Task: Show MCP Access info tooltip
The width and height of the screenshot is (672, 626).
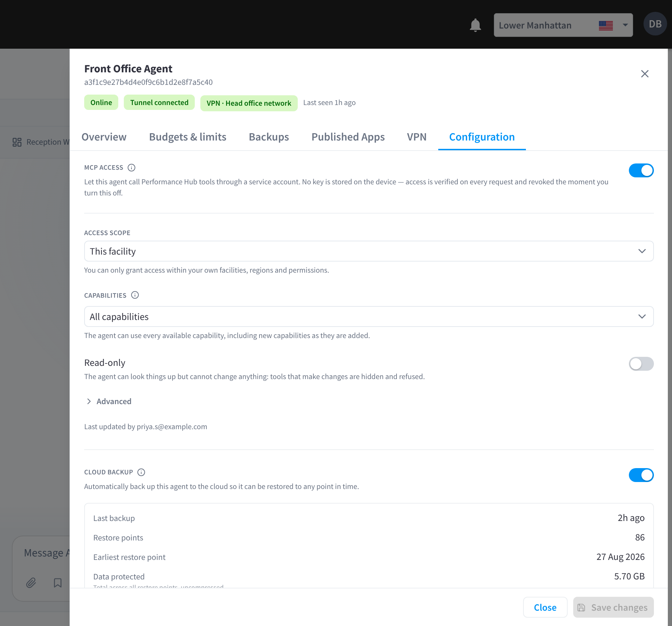Action: pyautogui.click(x=131, y=168)
